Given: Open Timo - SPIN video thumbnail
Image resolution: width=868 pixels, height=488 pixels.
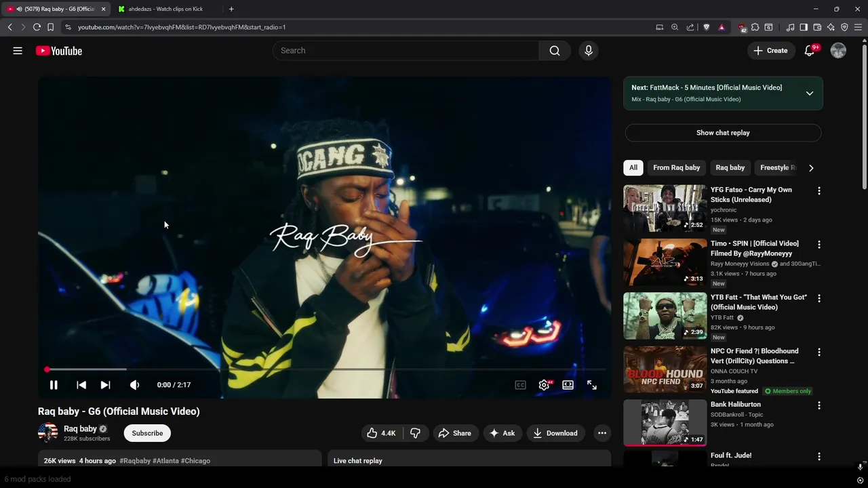Looking at the screenshot, I should pos(665,262).
